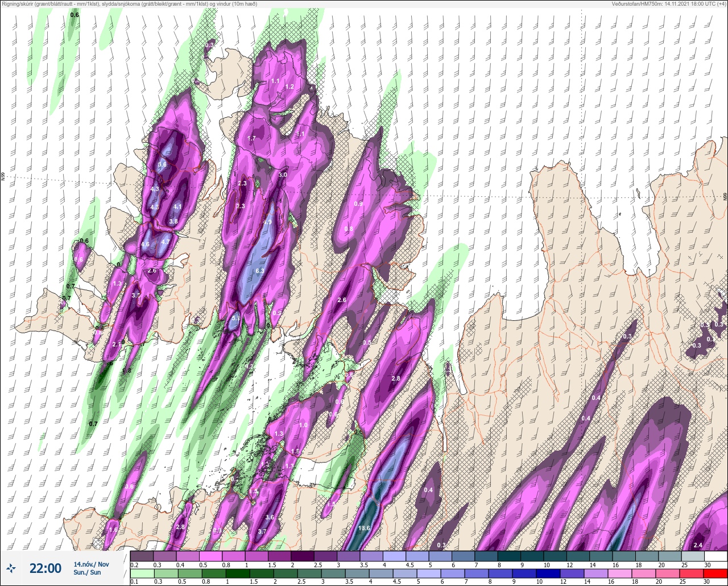This screenshot has height=586, width=728.
Task: Click the 4.7 precipitation value on the map
Action: [x=166, y=242]
